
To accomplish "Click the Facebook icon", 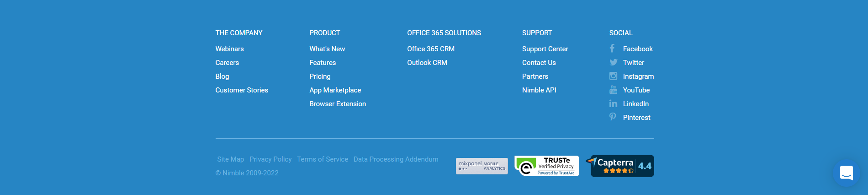I will pos(612,49).
